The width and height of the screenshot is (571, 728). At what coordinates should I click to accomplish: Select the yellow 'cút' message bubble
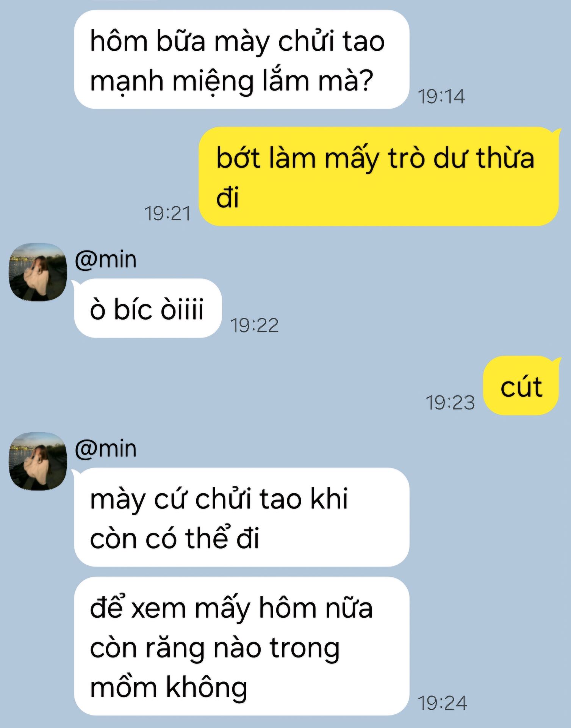[x=521, y=385]
